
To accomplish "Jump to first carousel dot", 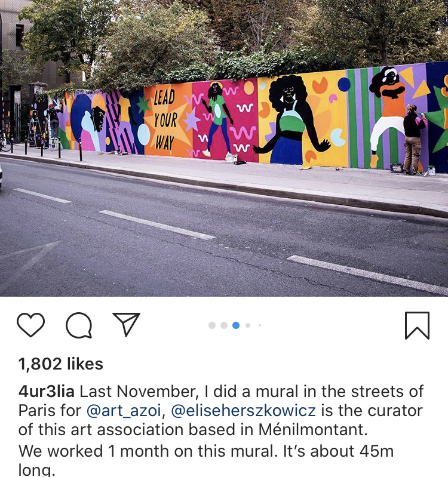I will click(212, 325).
